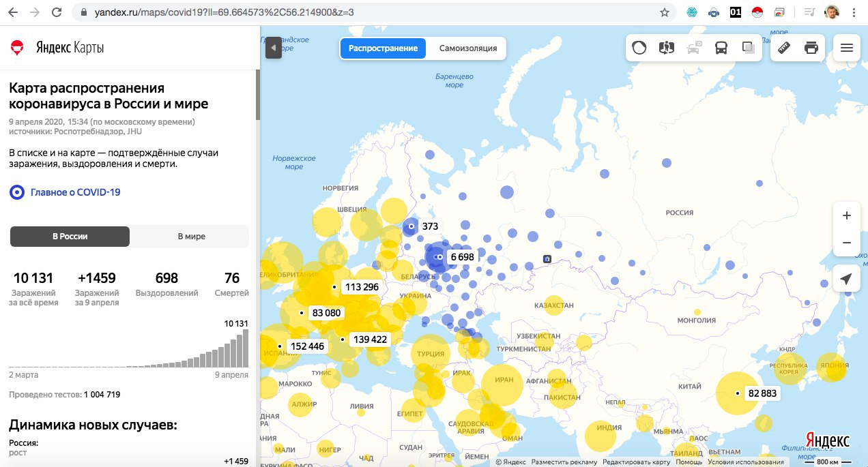This screenshot has height=467, width=868.
Task: Collapse the side panel with arrow
Action: tap(274, 48)
